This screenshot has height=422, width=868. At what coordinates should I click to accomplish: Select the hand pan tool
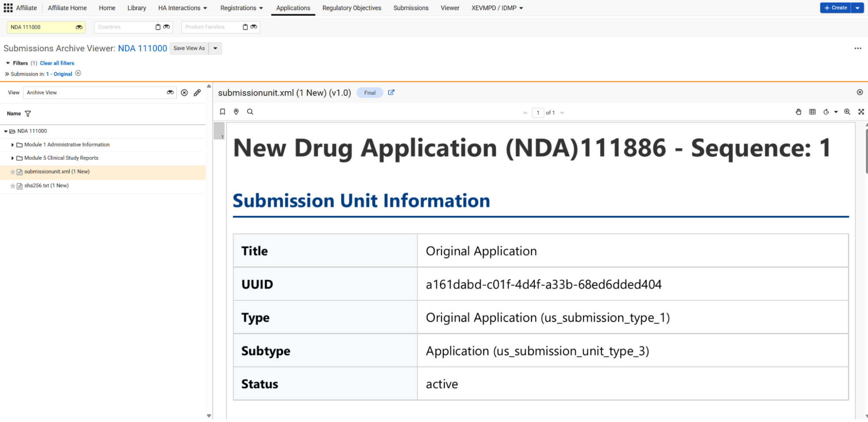pos(798,112)
